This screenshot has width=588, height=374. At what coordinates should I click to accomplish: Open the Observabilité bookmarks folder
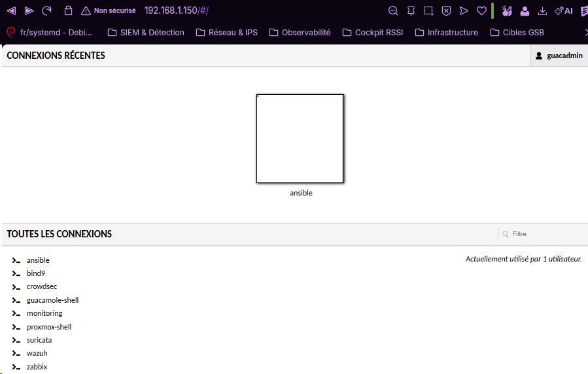300,33
